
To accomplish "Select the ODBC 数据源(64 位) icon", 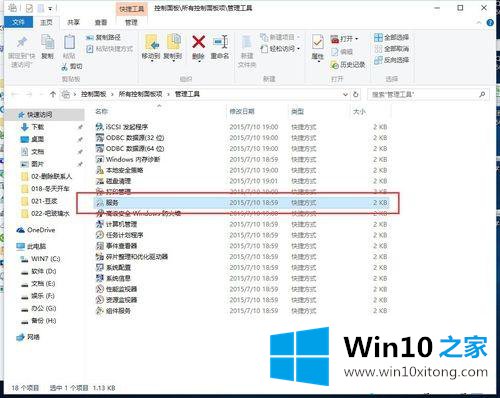I will click(100, 148).
